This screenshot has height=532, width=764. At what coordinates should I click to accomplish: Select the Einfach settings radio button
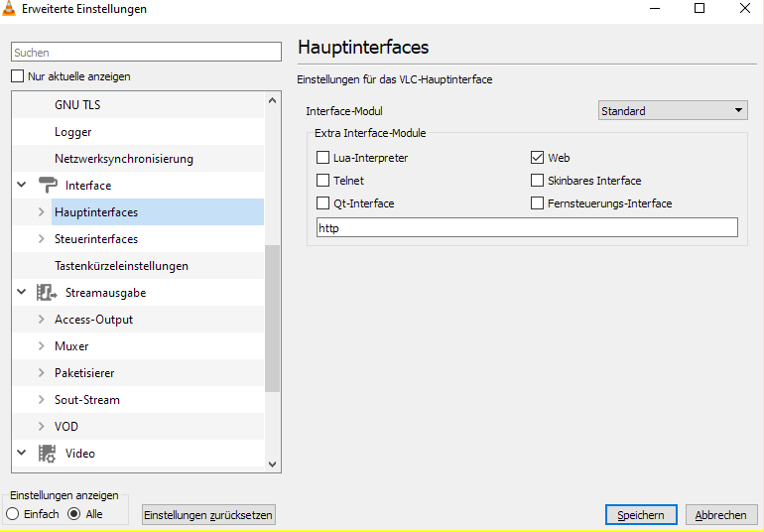click(x=13, y=514)
